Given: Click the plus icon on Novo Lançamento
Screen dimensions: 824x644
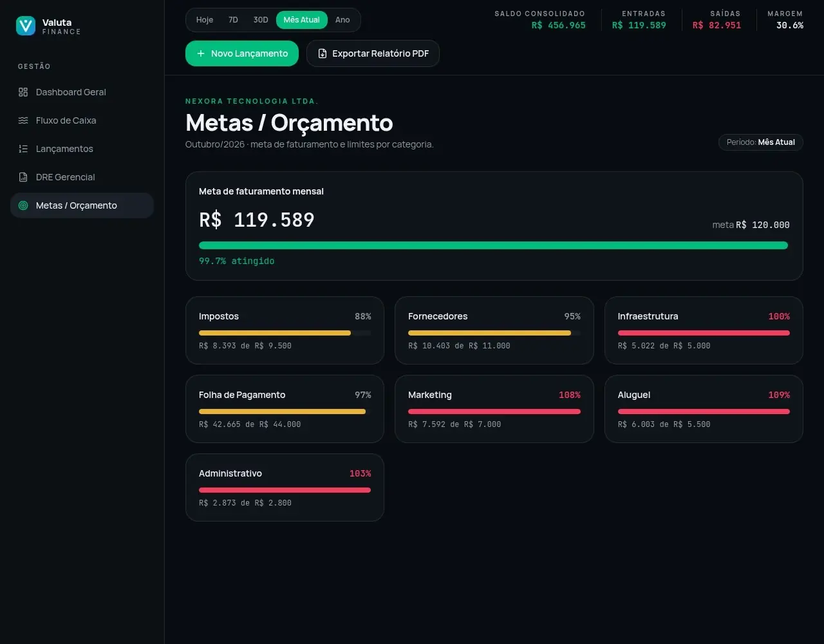Looking at the screenshot, I should tap(201, 53).
